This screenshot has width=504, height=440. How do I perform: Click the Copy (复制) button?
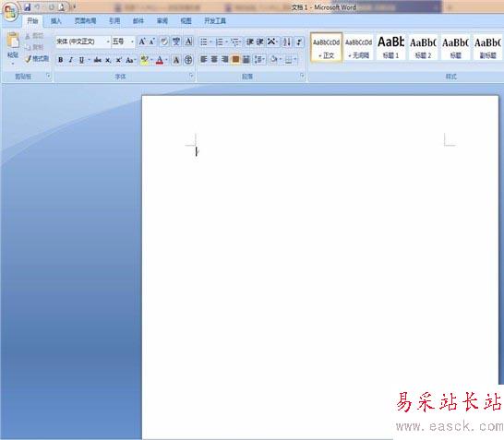point(35,47)
